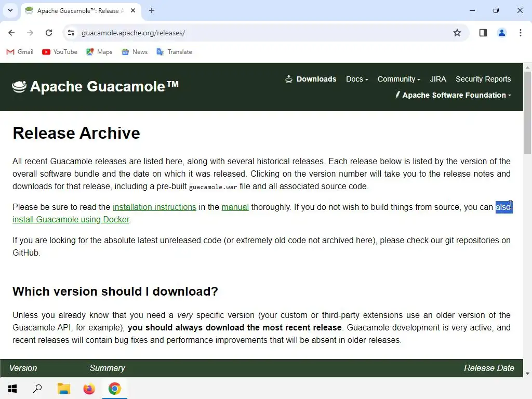Open the Translate bookmark
The width and height of the screenshot is (532, 399).
(175, 52)
